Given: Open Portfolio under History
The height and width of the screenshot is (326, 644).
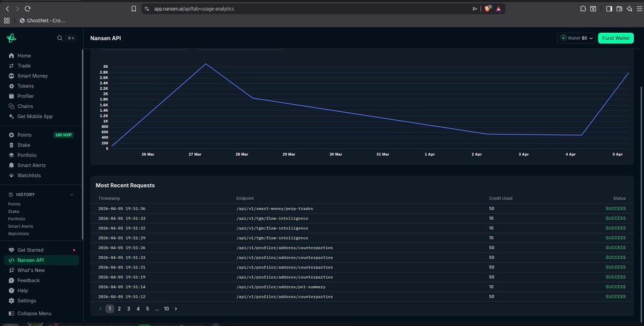Looking at the screenshot, I should coord(16,219).
